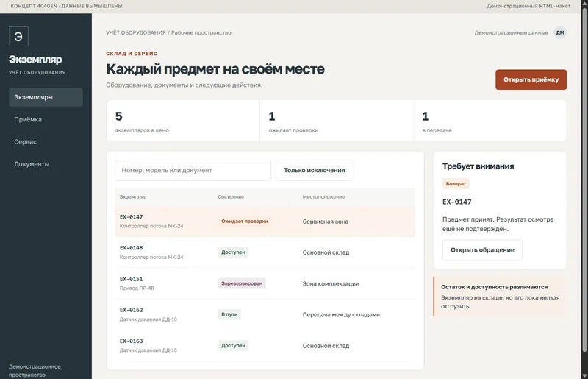This screenshot has width=588, height=379.
Task: Click the vertical page scrollbar
Action: point(584,180)
